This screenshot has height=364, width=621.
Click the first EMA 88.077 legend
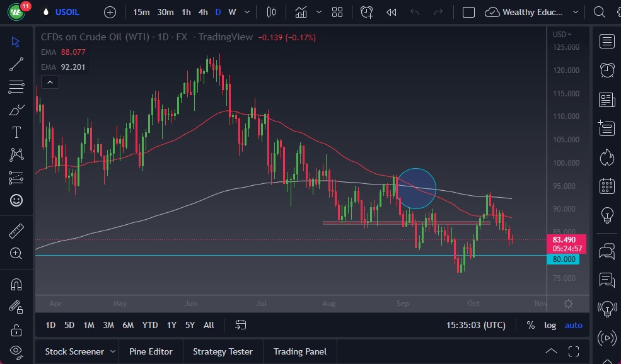(64, 52)
